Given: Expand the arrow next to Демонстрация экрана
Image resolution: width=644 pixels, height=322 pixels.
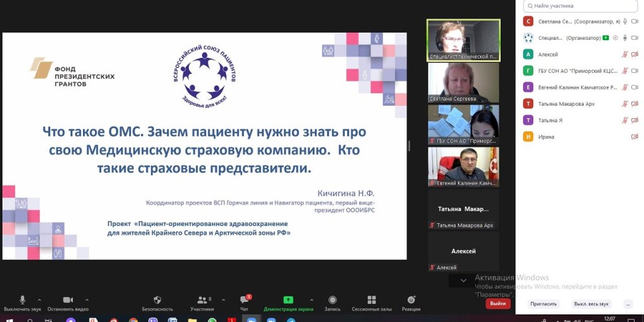Looking at the screenshot, I should pyautogui.click(x=311, y=300).
